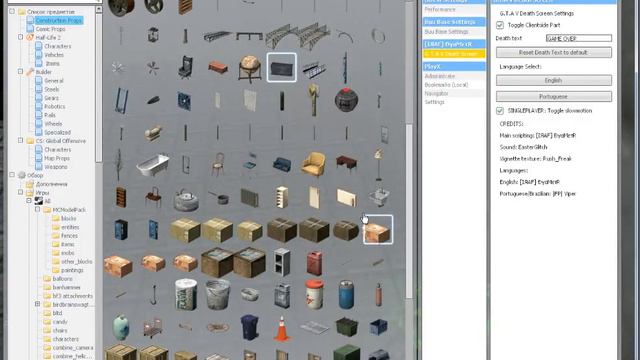Open Half-Life 2 Vehicles list
This screenshot has height=360, width=640.
(x=54, y=55)
